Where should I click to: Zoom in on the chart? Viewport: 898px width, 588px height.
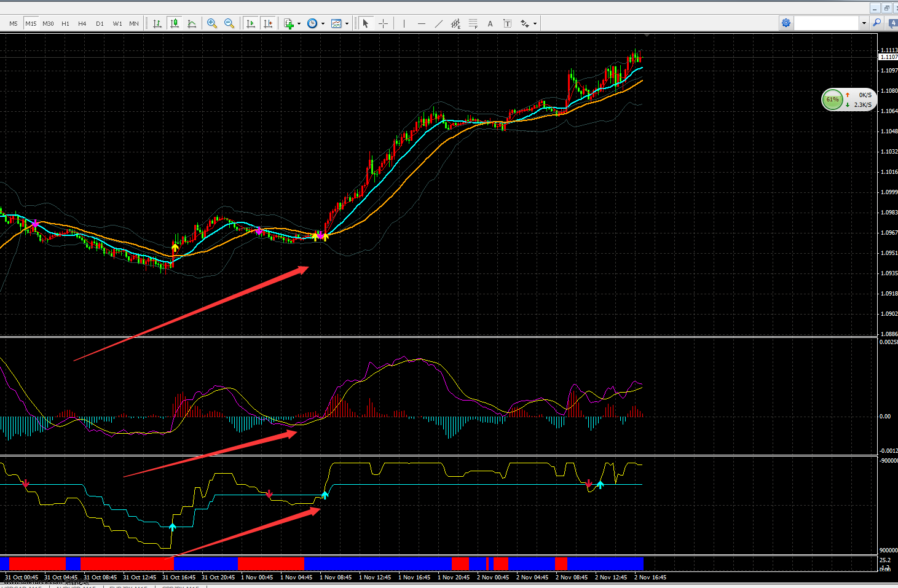(x=212, y=23)
